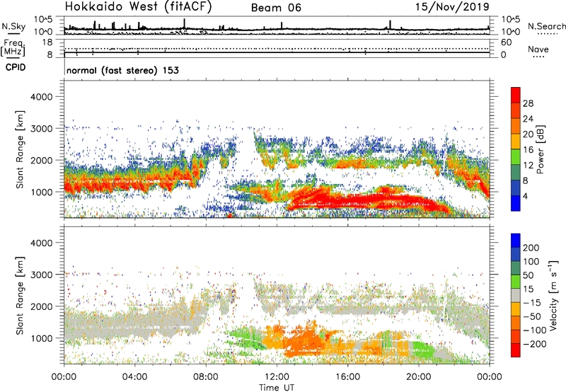Select the "−200" Velocity colorbar tick

point(533,344)
